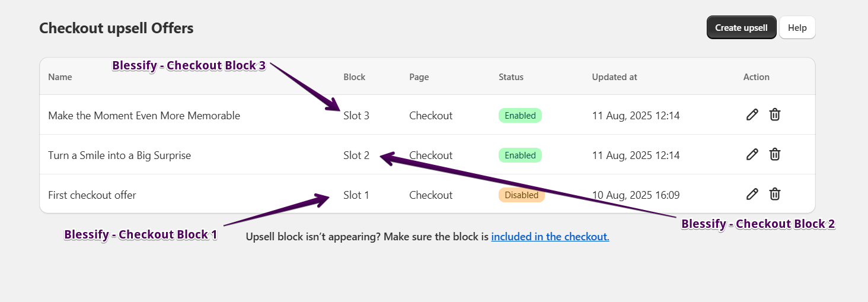Edit the 'Make the Moment Even More Memorable' offer
This screenshot has width=868, height=302.
(752, 115)
